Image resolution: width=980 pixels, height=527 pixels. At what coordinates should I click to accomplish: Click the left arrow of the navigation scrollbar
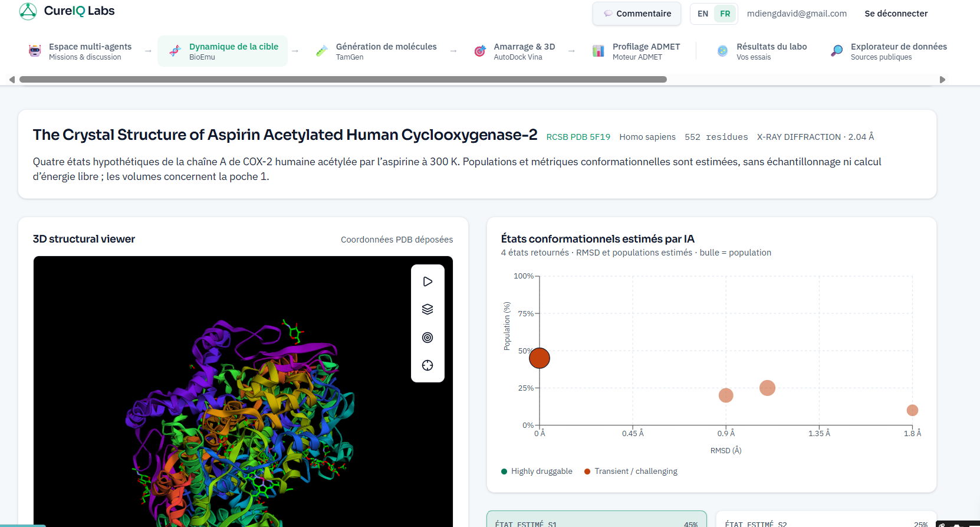click(12, 80)
